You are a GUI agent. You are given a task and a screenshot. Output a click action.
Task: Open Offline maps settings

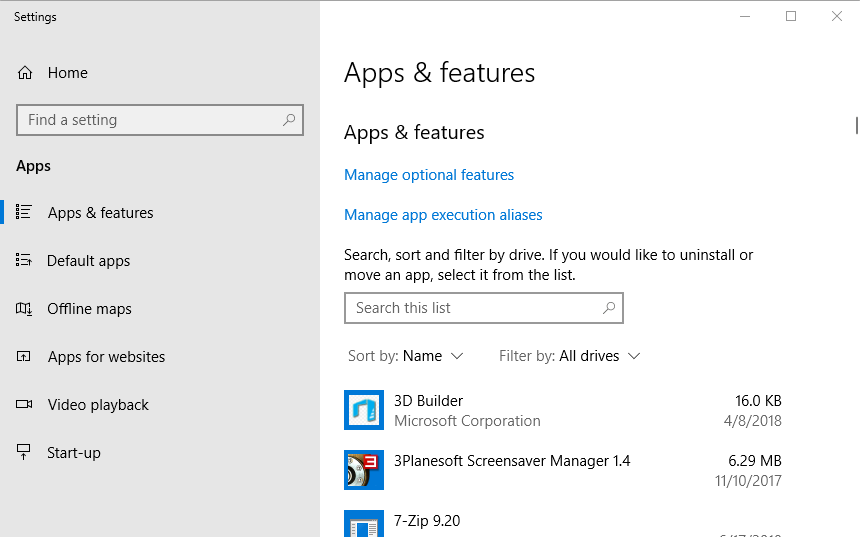pos(160,309)
